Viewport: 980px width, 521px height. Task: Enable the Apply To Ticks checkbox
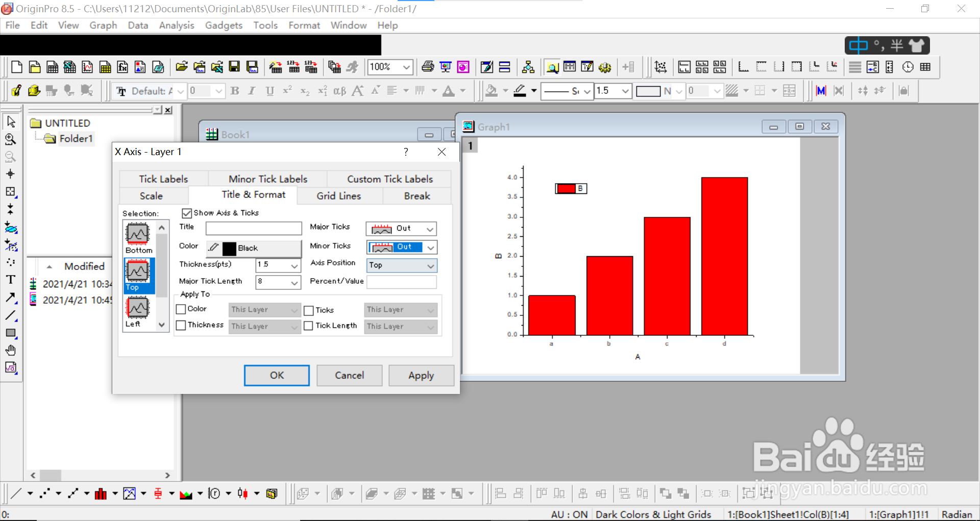(x=309, y=310)
